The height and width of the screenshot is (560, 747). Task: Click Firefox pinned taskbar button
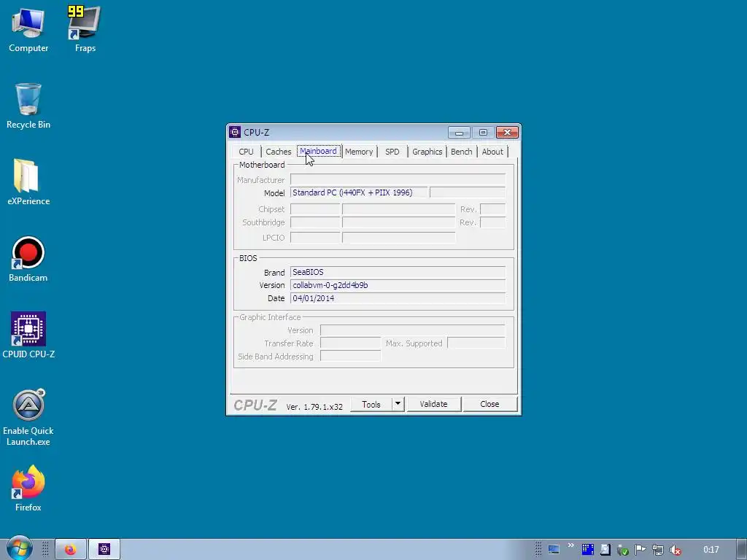click(71, 550)
